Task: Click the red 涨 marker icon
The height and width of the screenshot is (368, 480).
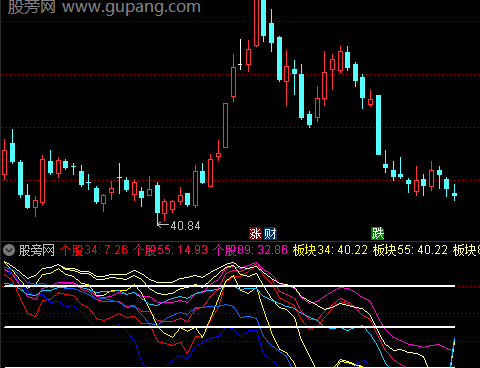Action: tap(255, 233)
